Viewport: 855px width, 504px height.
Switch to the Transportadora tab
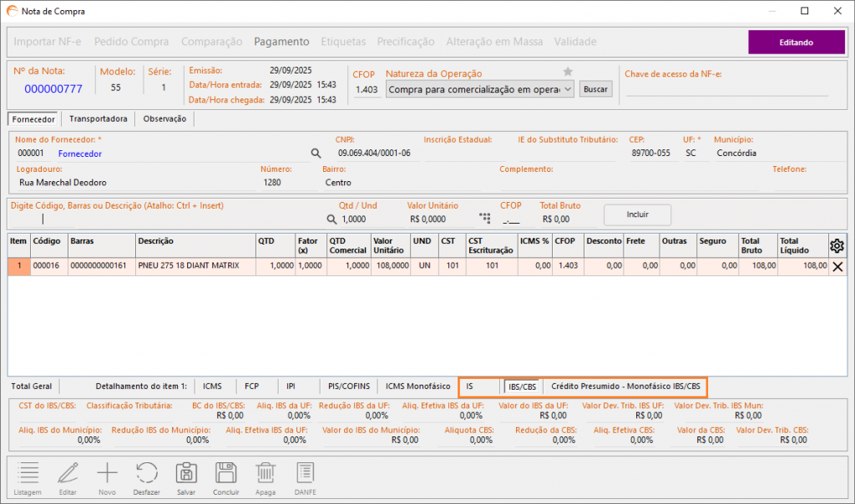[x=99, y=119]
